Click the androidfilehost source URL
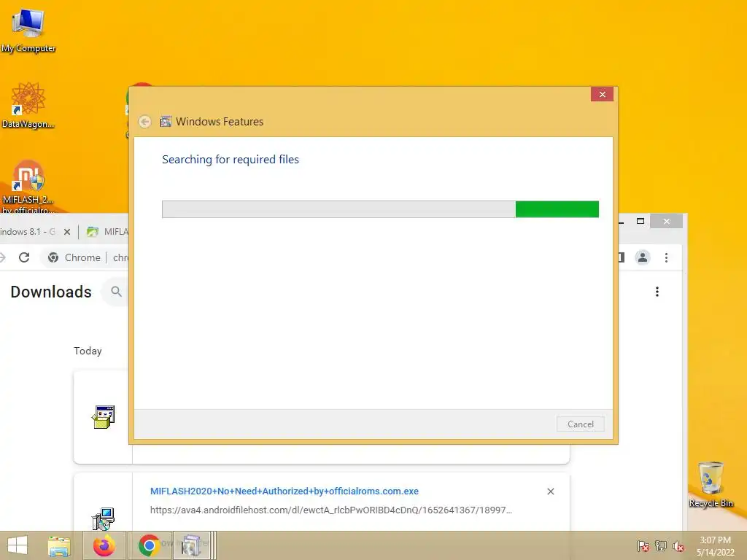 (331, 510)
